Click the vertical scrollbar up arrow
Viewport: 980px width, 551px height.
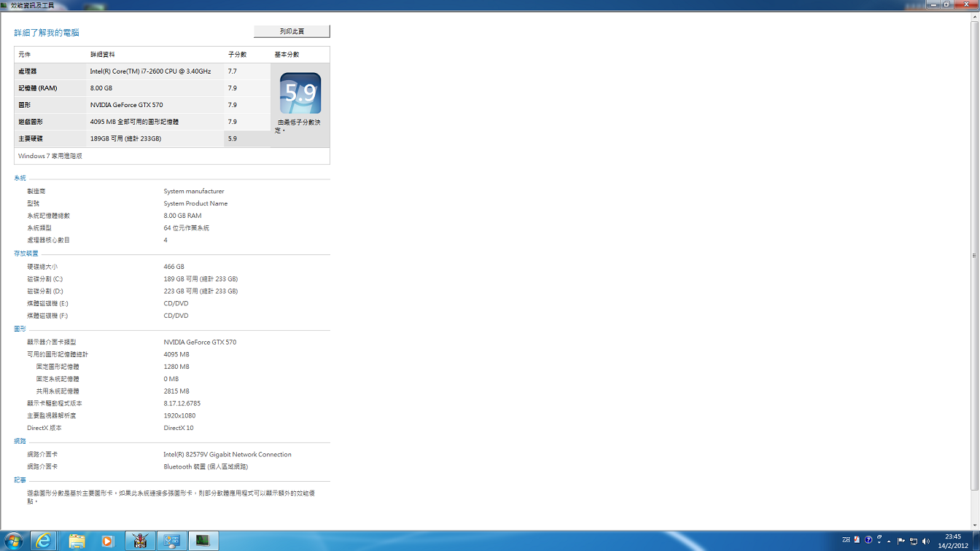975,15
